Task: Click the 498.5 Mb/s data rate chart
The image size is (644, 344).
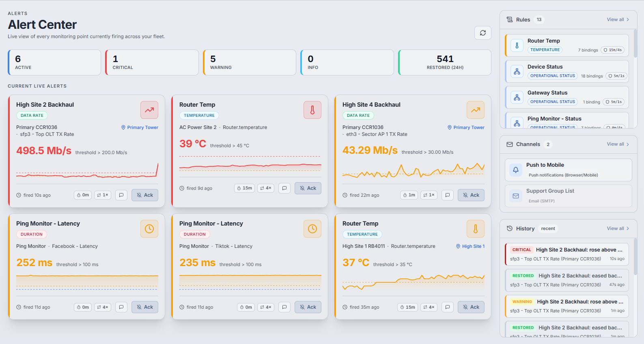Action: [x=87, y=171]
